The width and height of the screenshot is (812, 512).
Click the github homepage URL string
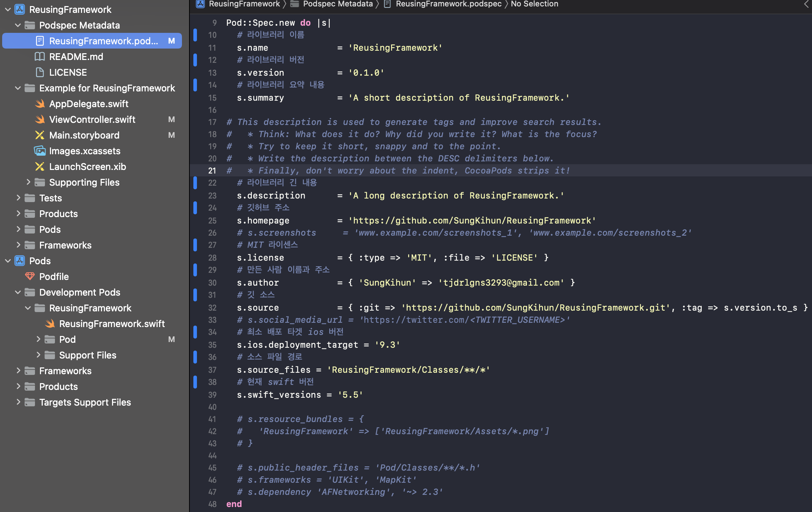pyautogui.click(x=472, y=221)
